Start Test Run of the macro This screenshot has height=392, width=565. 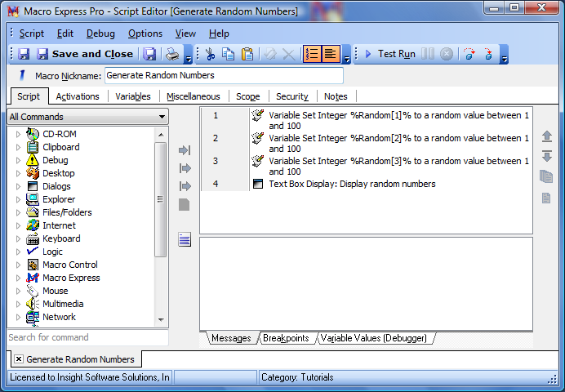point(390,54)
